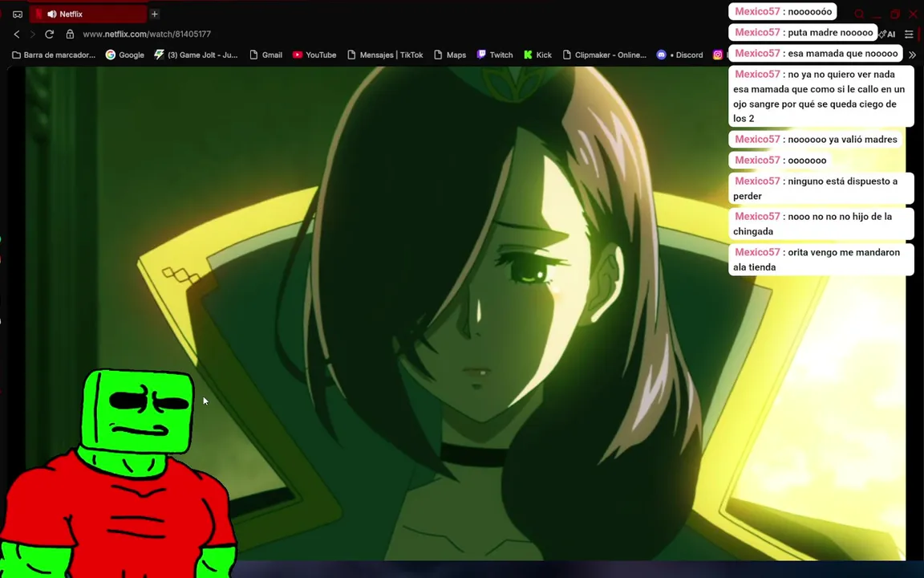Open the Mensajes | TikTok bookmark
The image size is (924, 578).
click(385, 55)
